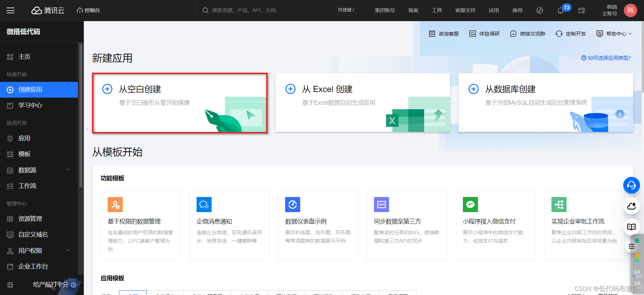Open the 基于权限的数据管理 template
The height and width of the screenshot is (295, 644).
141,225
